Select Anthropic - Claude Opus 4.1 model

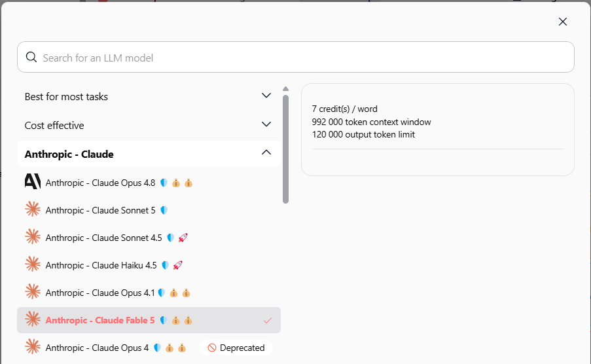pyautogui.click(x=149, y=293)
